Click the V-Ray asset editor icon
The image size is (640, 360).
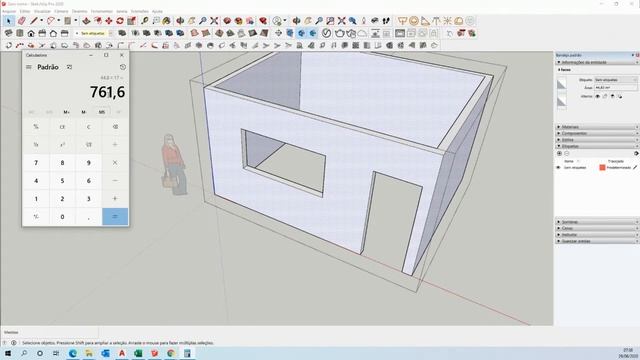326,33
